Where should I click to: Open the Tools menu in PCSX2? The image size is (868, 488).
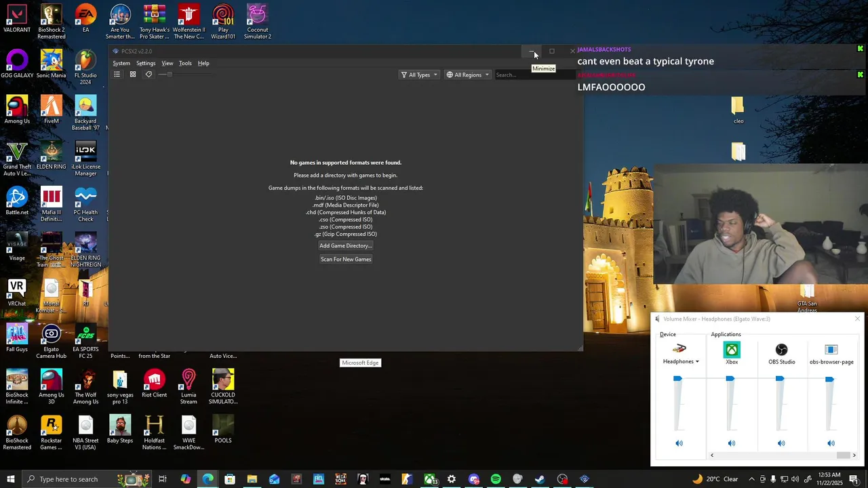[185, 63]
